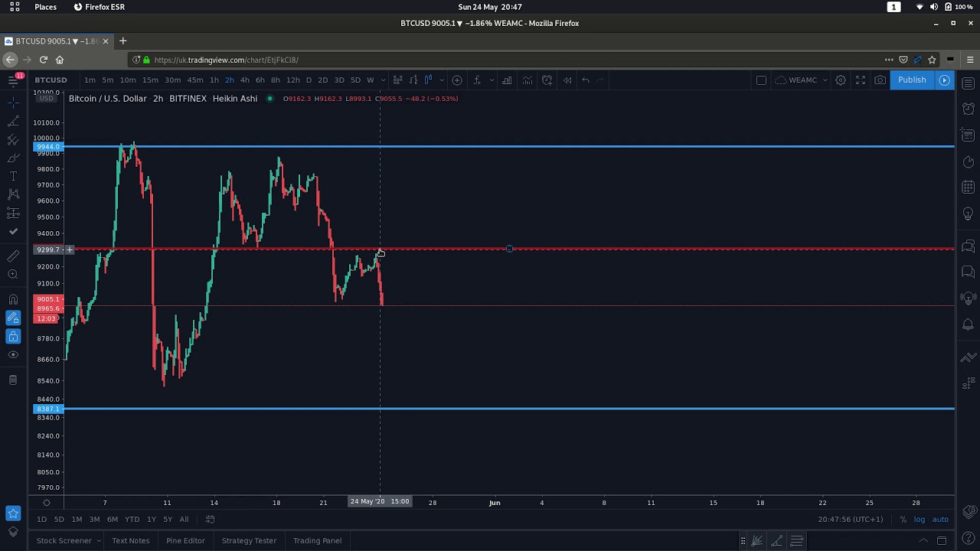Set date range to YTD
Image resolution: width=980 pixels, height=551 pixels.
click(132, 519)
